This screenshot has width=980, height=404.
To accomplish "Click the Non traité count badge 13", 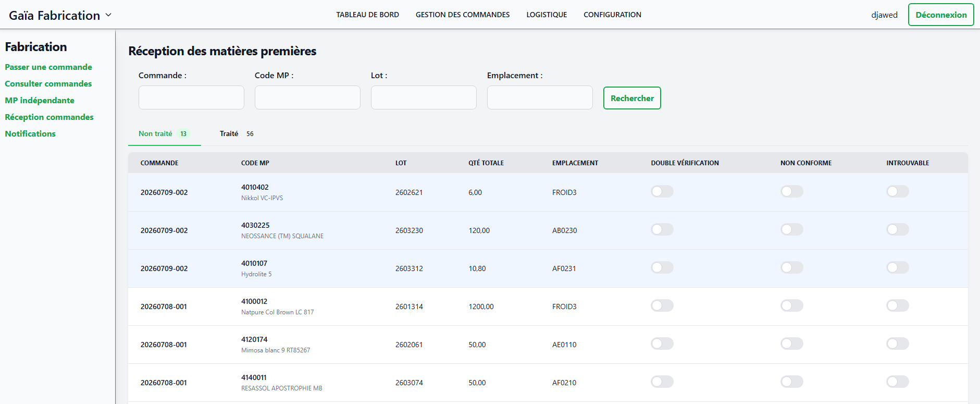I will [x=183, y=134].
